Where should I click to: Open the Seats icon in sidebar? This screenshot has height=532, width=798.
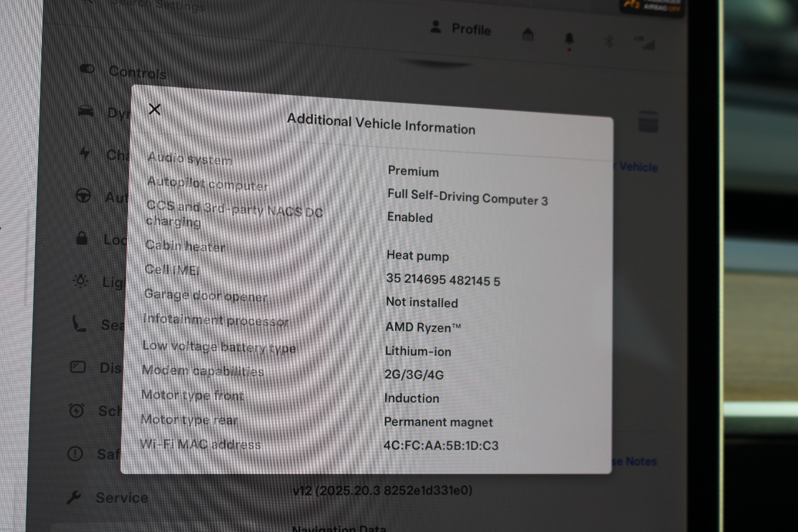coord(79,324)
